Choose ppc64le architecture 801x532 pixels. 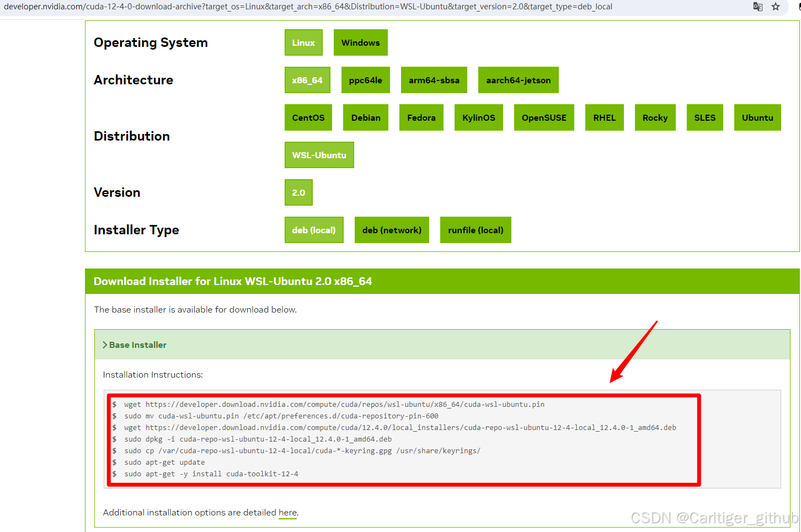click(x=366, y=80)
